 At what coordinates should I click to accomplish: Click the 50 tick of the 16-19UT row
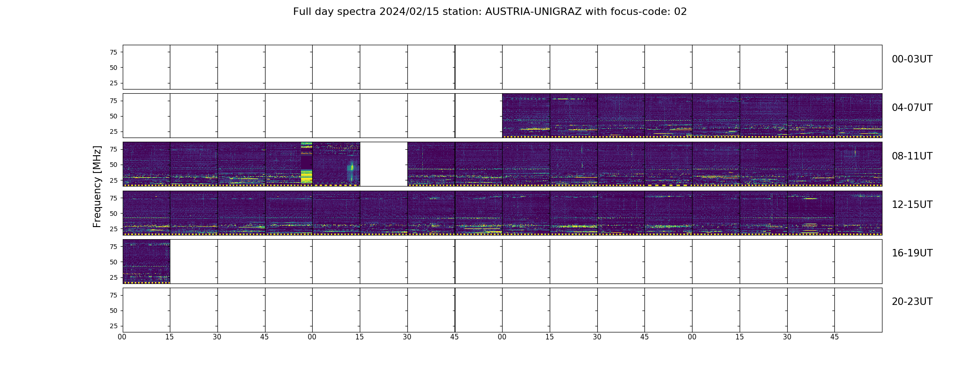pyautogui.click(x=113, y=262)
